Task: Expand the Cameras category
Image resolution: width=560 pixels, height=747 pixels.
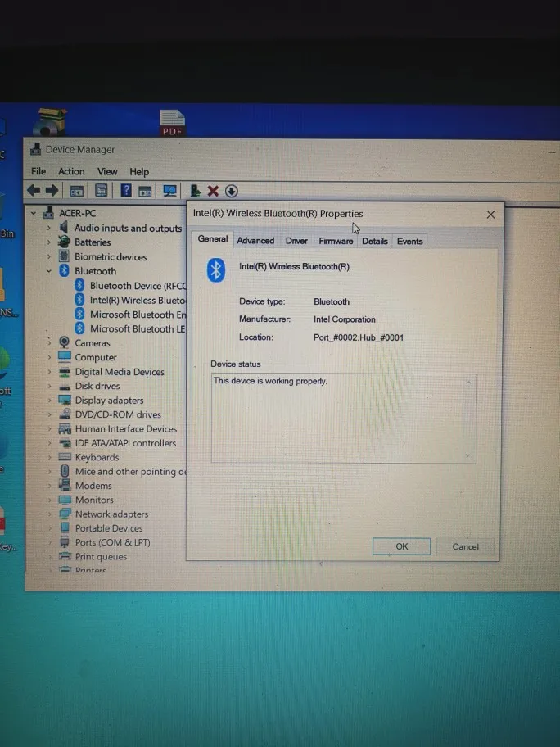Action: tap(48, 342)
